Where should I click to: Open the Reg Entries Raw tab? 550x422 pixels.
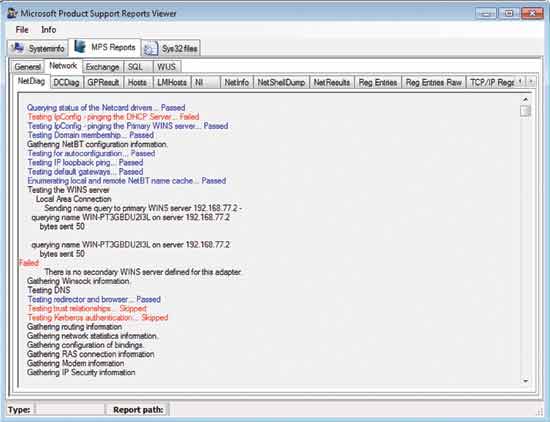click(x=434, y=82)
